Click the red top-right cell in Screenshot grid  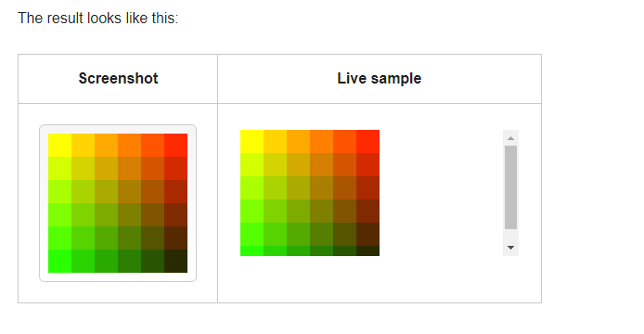tap(175, 145)
